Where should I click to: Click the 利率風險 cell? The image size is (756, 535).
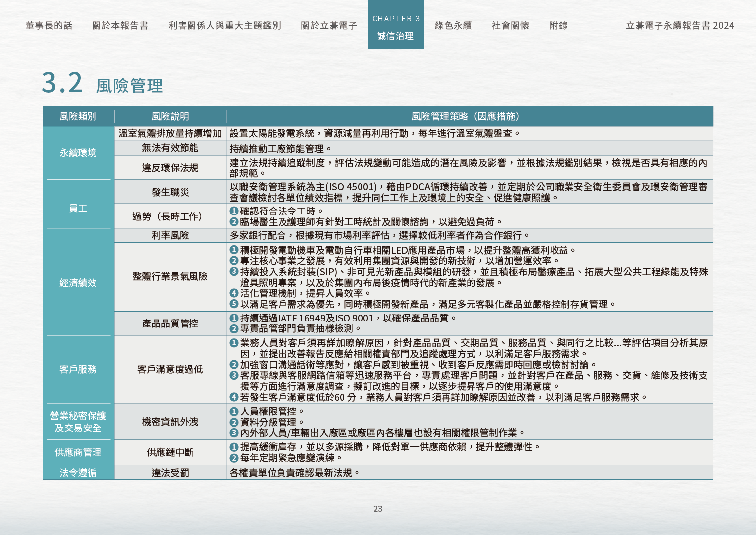click(170, 235)
